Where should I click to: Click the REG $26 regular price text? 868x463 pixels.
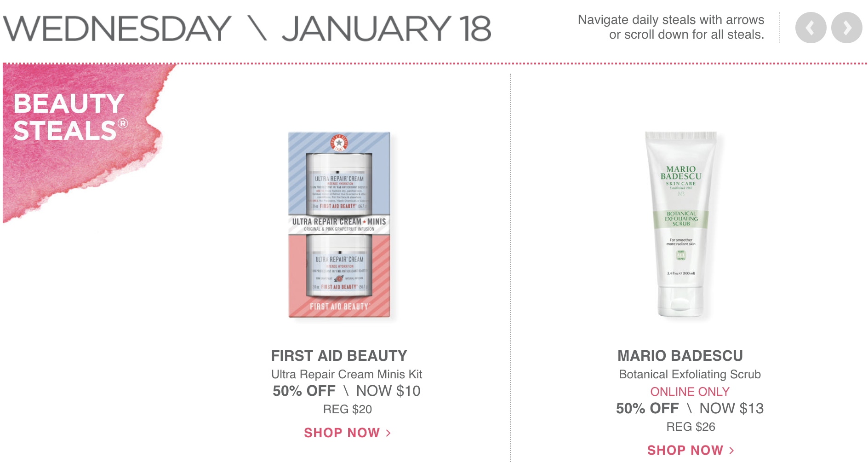tap(691, 427)
